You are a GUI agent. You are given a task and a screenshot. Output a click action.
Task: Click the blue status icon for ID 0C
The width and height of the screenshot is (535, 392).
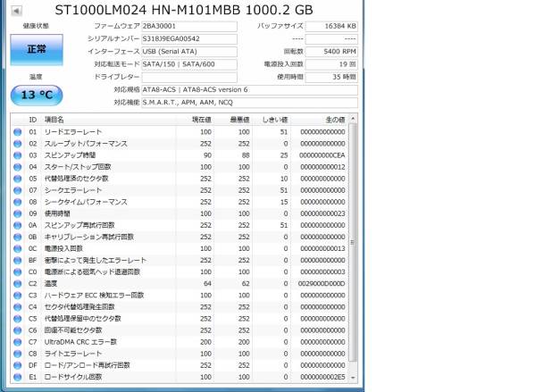tap(17, 249)
